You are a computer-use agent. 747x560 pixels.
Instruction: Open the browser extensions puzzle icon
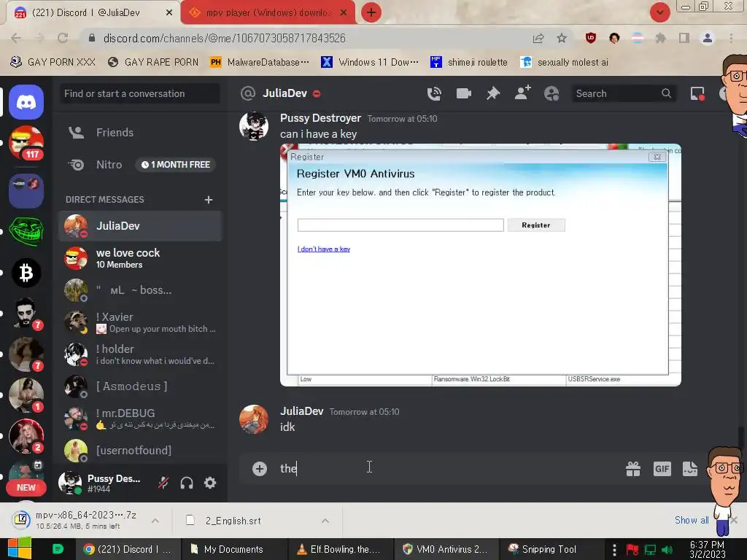pyautogui.click(x=660, y=38)
